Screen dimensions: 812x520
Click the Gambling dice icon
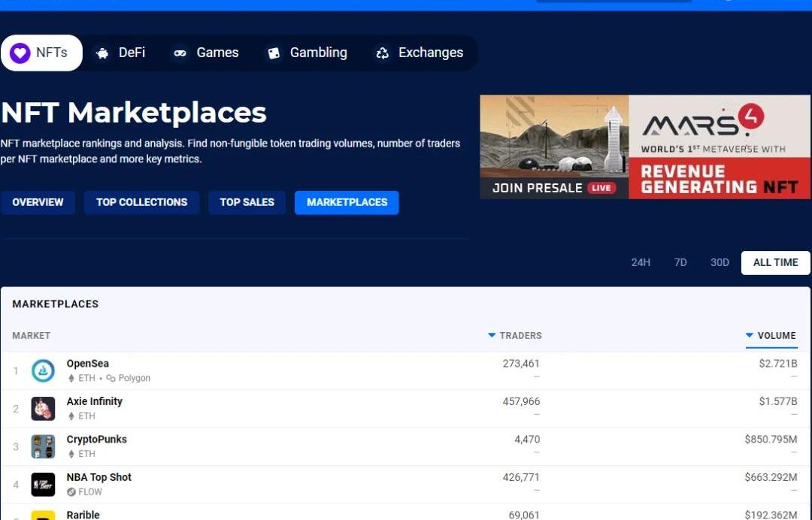pyautogui.click(x=274, y=53)
